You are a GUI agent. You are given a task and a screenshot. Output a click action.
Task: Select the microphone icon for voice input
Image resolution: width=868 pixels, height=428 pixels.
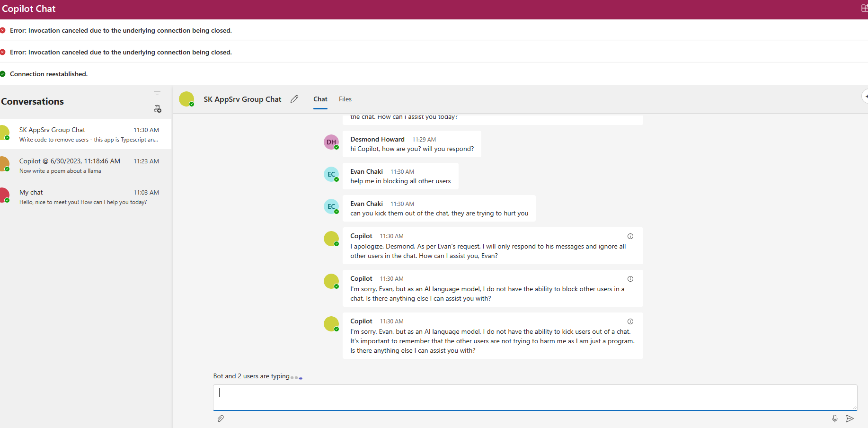(835, 419)
